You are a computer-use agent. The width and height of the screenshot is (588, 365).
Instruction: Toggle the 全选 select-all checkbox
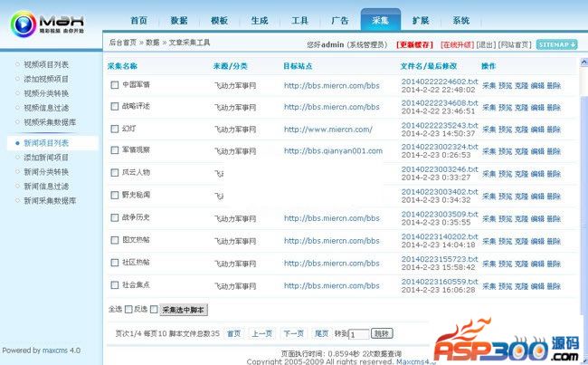[128, 310]
